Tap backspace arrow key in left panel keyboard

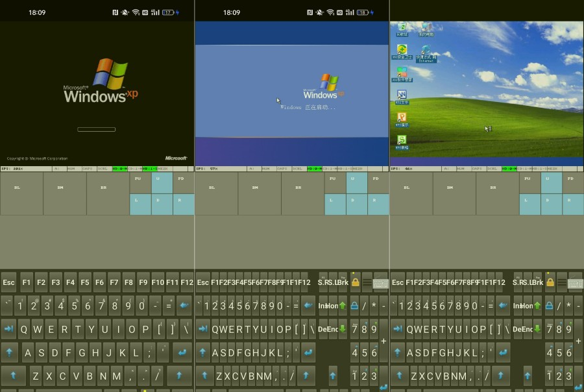tap(184, 306)
